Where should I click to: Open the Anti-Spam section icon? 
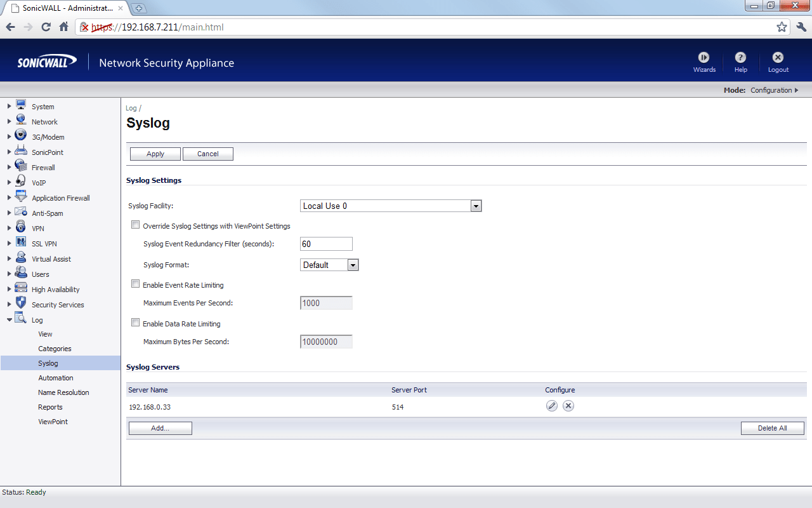point(20,213)
